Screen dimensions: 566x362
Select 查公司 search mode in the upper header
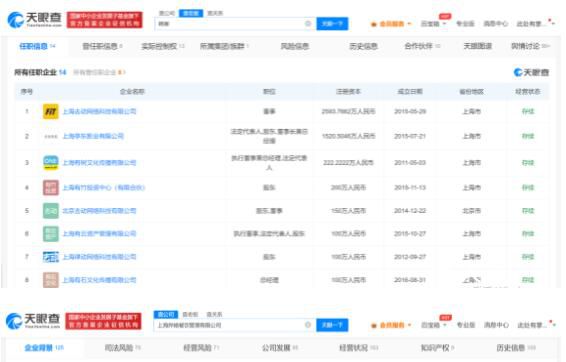(166, 13)
